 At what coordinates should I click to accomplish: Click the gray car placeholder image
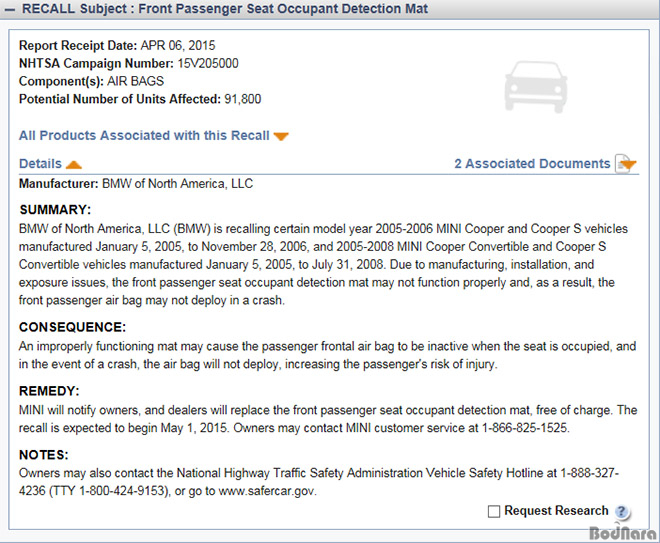(x=535, y=87)
